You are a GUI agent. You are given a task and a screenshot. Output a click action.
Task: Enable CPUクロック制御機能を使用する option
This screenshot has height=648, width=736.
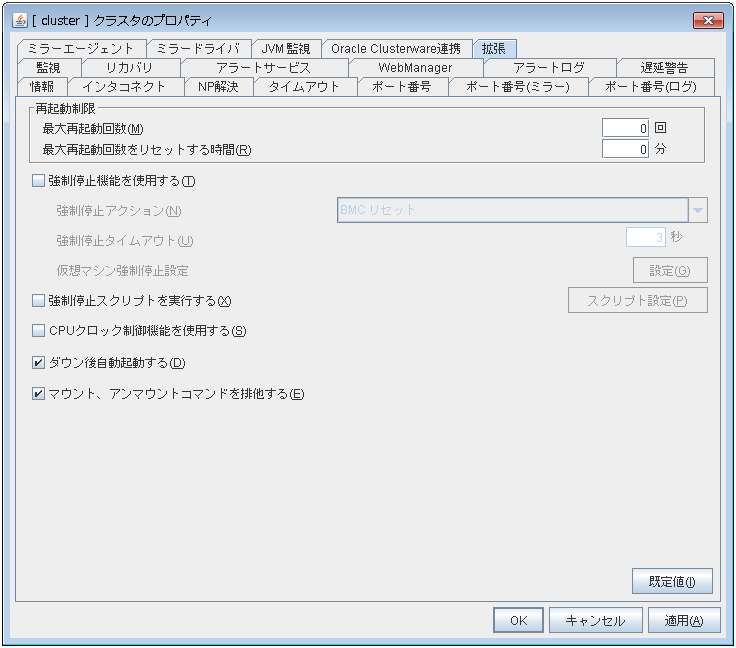click(x=39, y=331)
